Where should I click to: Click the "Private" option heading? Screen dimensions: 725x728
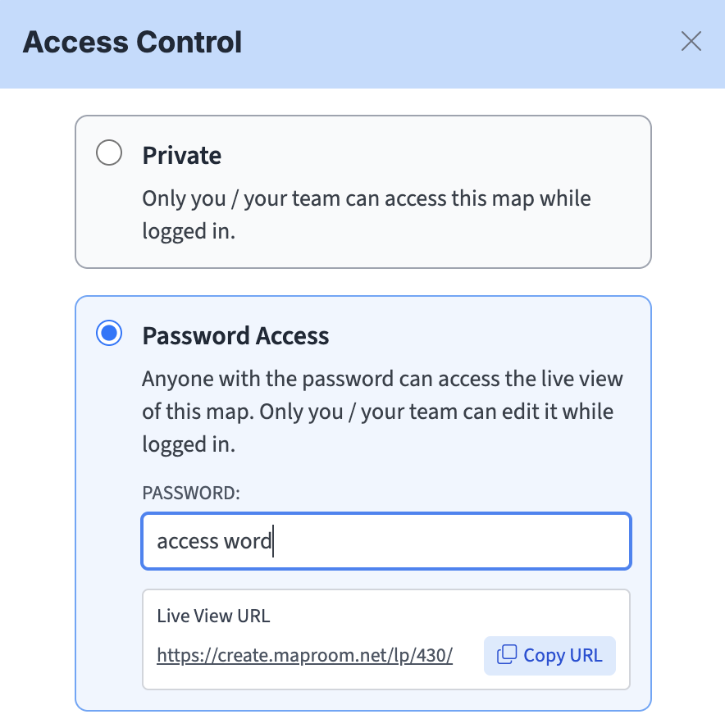pyautogui.click(x=182, y=155)
